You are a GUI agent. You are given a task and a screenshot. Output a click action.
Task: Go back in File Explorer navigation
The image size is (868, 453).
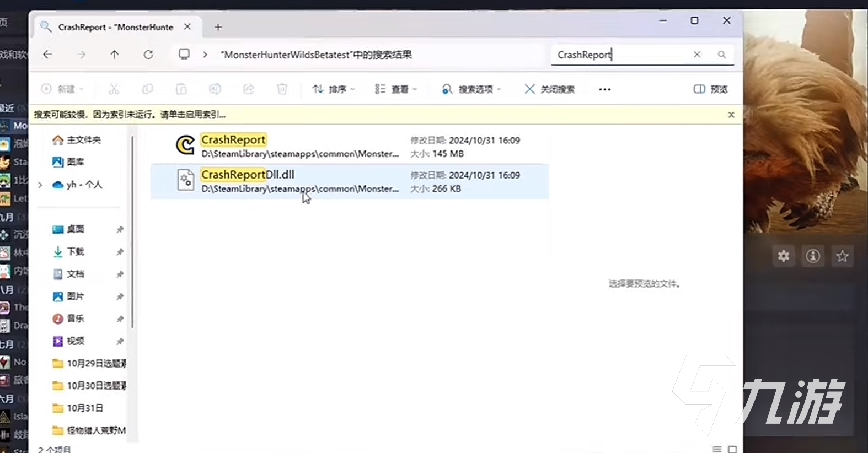click(47, 55)
